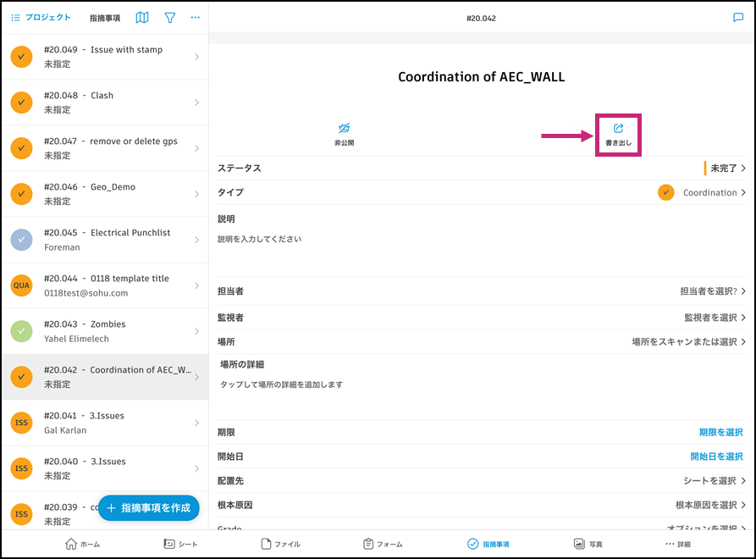756x559 pixels.
Task: Click the orange check icon of #20.048
Action: pyautogui.click(x=22, y=102)
